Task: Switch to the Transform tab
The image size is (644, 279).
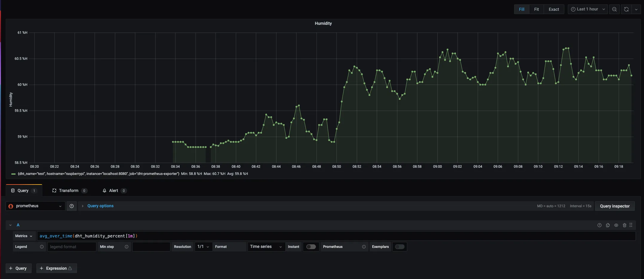Action: click(70, 190)
